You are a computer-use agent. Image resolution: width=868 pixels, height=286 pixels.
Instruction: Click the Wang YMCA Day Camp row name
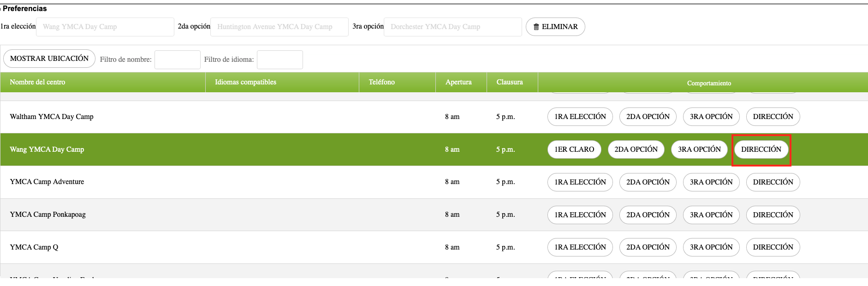pyautogui.click(x=47, y=149)
